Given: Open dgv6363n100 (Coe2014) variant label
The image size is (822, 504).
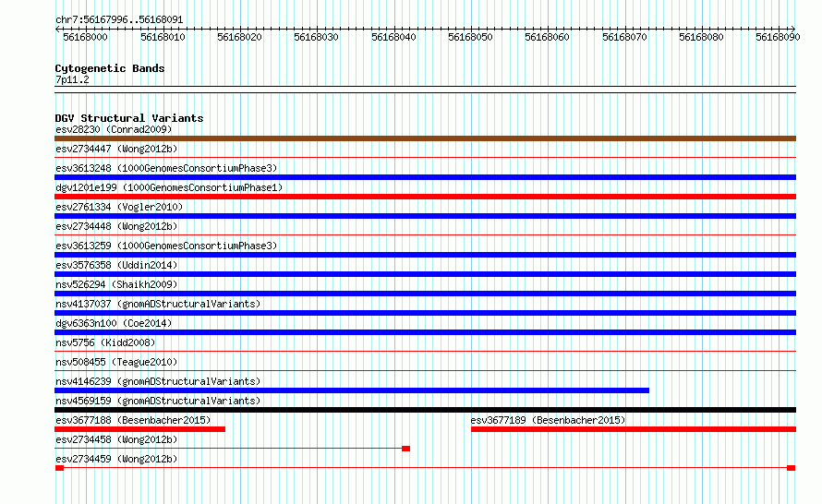Looking at the screenshot, I should [x=114, y=323].
